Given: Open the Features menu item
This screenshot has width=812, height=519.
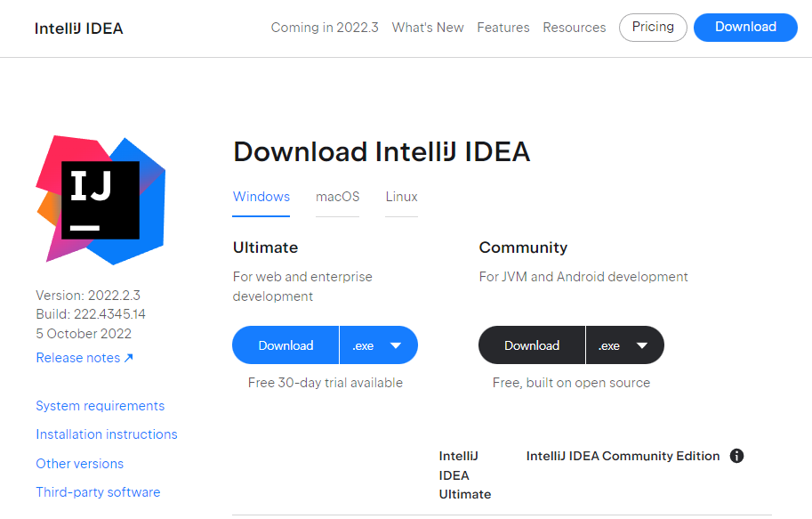Looking at the screenshot, I should (502, 28).
